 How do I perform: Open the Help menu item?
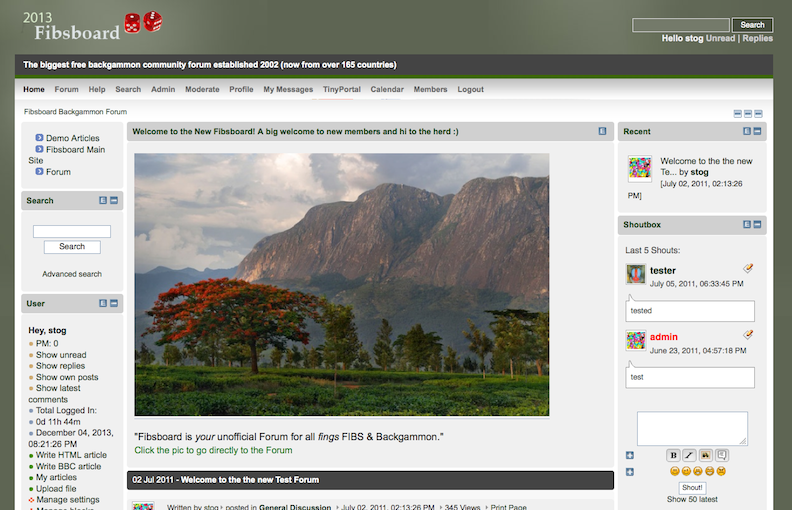[97, 89]
